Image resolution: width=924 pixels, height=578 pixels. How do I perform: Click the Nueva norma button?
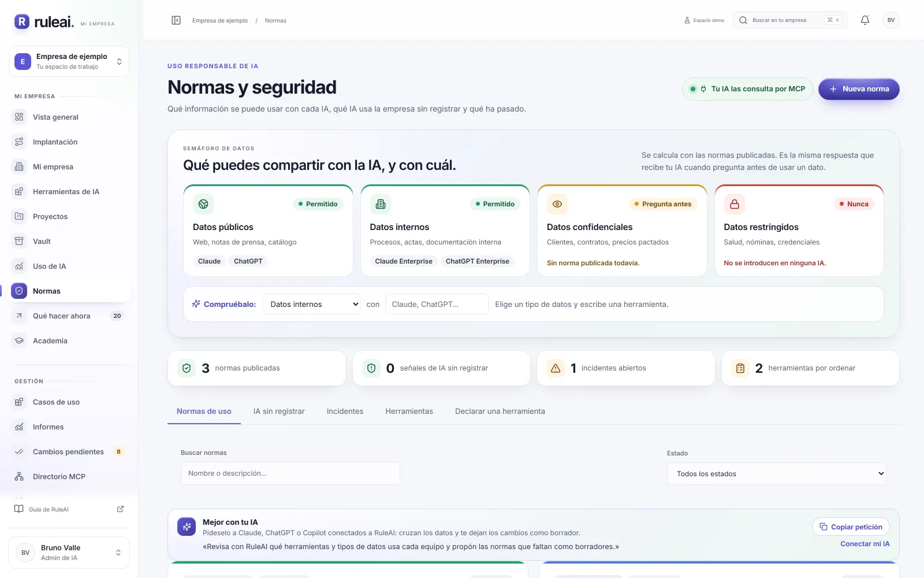859,89
